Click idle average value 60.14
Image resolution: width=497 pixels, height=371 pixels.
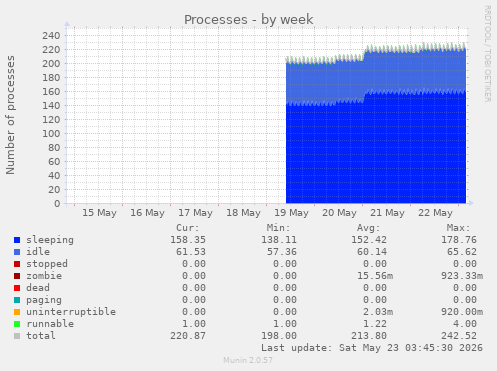click(372, 252)
